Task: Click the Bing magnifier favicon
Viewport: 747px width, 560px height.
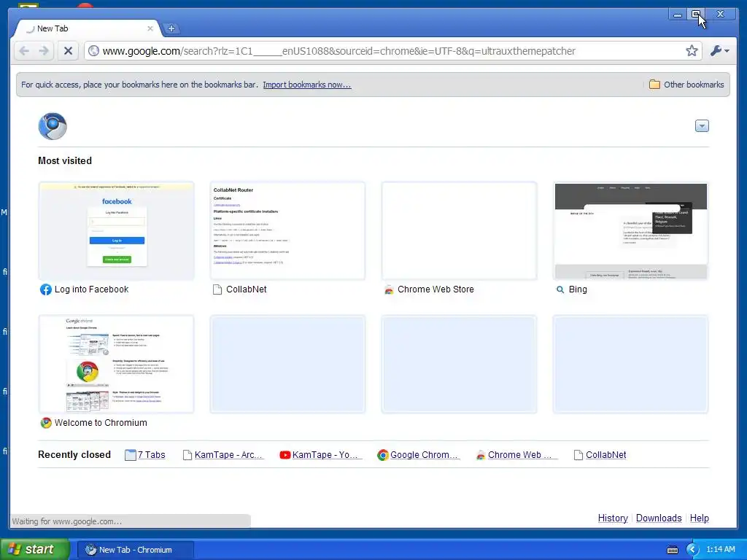Action: click(x=560, y=289)
